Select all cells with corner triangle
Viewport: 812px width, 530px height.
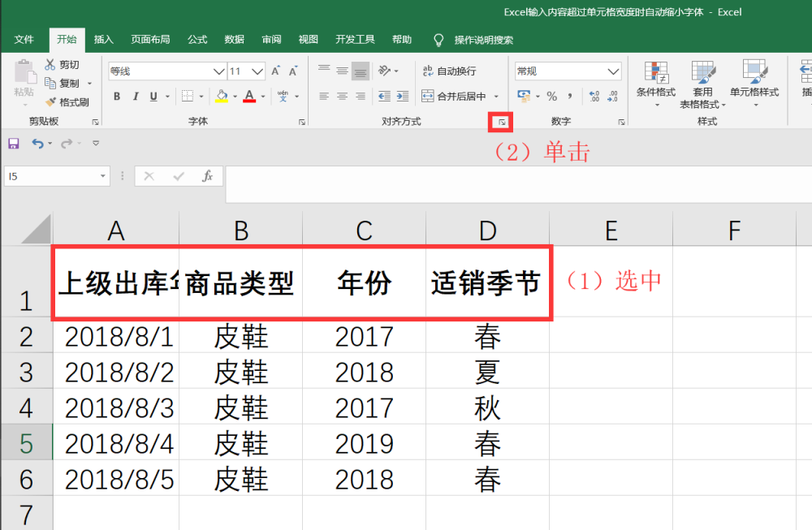37,229
